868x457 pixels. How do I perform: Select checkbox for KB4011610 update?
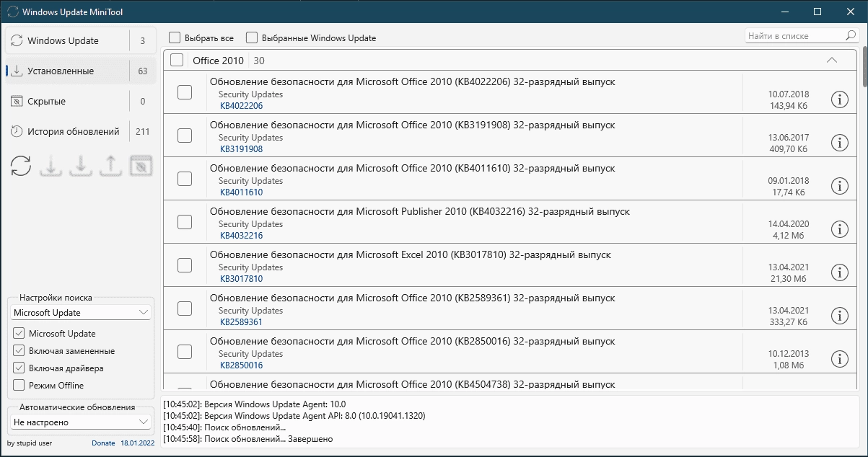coord(185,179)
